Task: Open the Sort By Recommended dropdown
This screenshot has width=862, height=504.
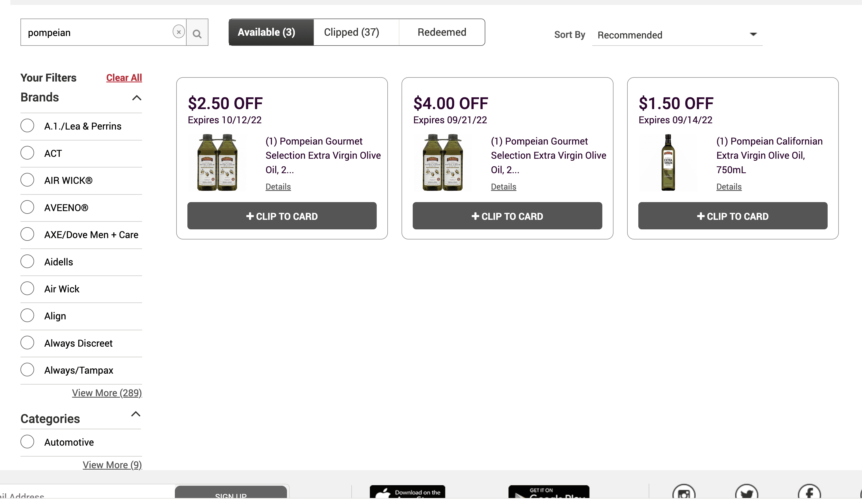Action: pos(677,35)
